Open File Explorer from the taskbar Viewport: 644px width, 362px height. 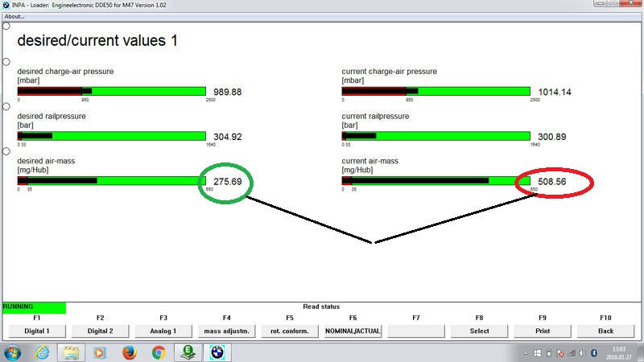click(x=71, y=352)
